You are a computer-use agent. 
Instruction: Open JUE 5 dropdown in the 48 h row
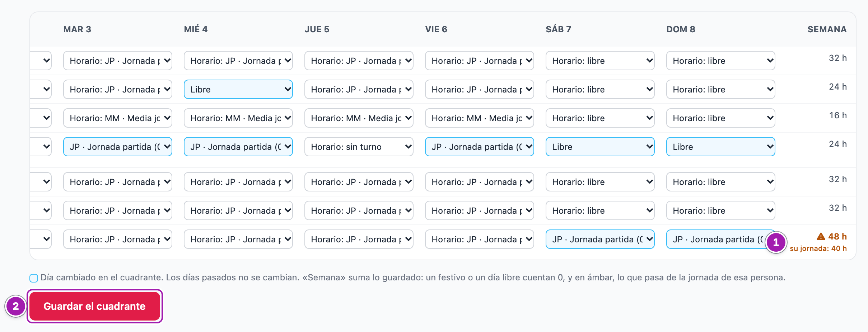[x=359, y=239]
